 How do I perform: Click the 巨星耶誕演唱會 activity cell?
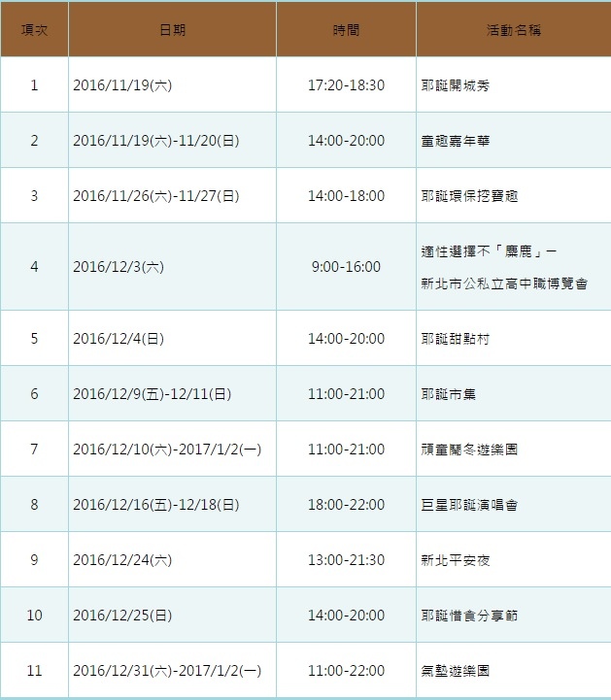click(x=469, y=505)
